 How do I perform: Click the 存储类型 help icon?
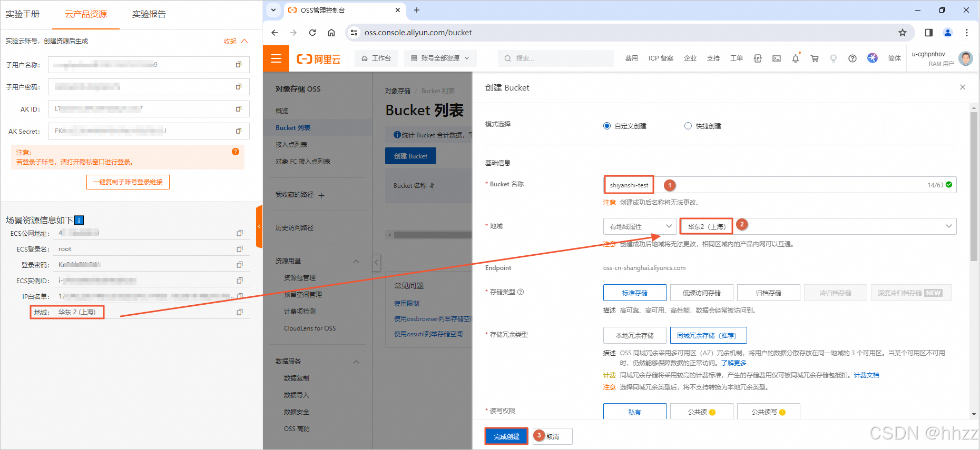point(521,292)
